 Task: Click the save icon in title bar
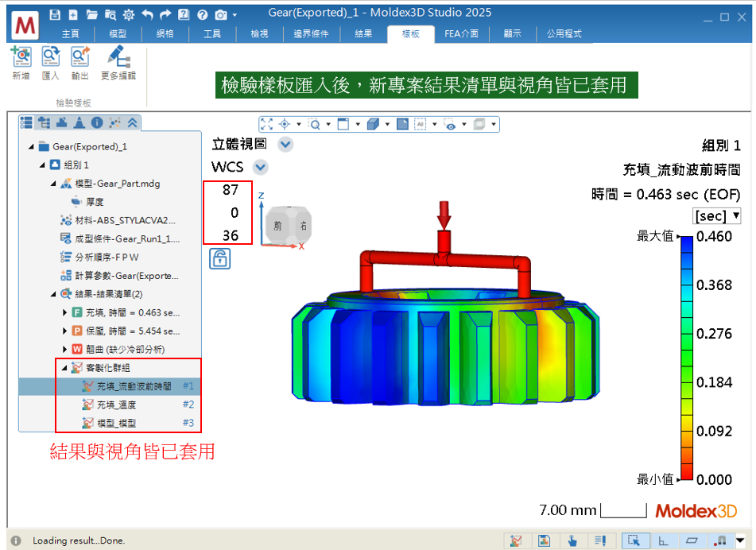click(55, 14)
